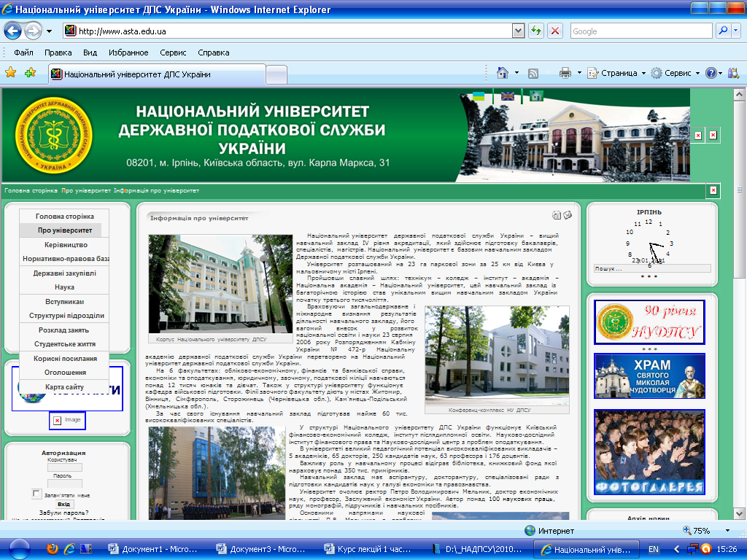Click the Вхід login button
The width and height of the screenshot is (747, 560).
point(64,505)
